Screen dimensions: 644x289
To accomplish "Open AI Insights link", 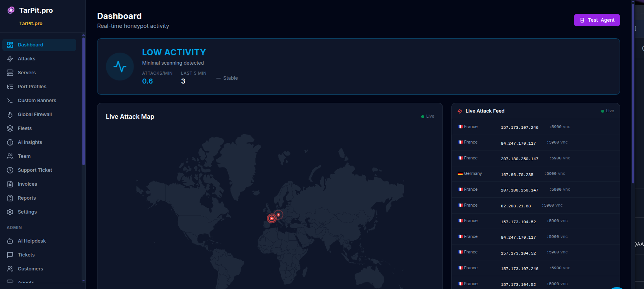I will [39, 142].
